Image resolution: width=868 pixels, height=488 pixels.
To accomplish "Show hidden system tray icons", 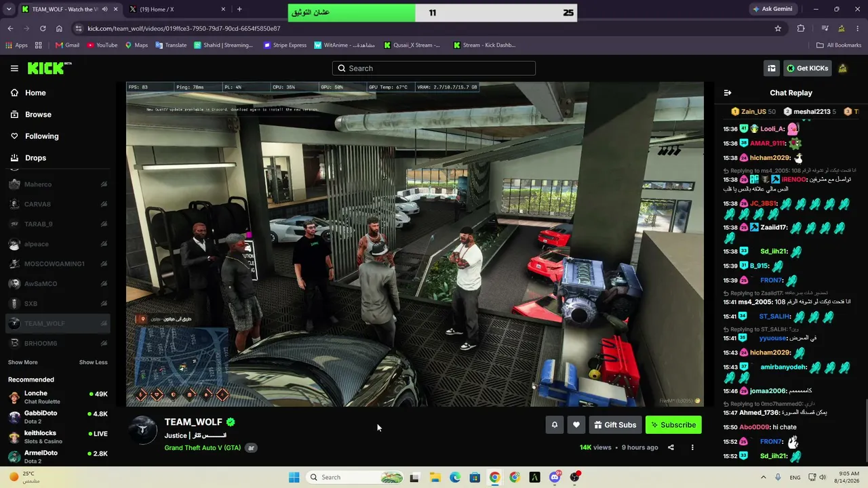I will pyautogui.click(x=764, y=477).
